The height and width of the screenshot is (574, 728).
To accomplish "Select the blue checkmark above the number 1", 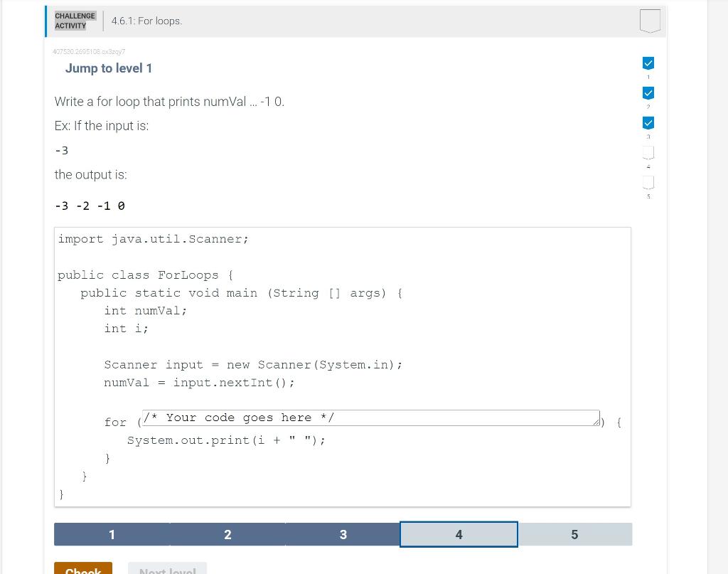I will pyautogui.click(x=648, y=63).
